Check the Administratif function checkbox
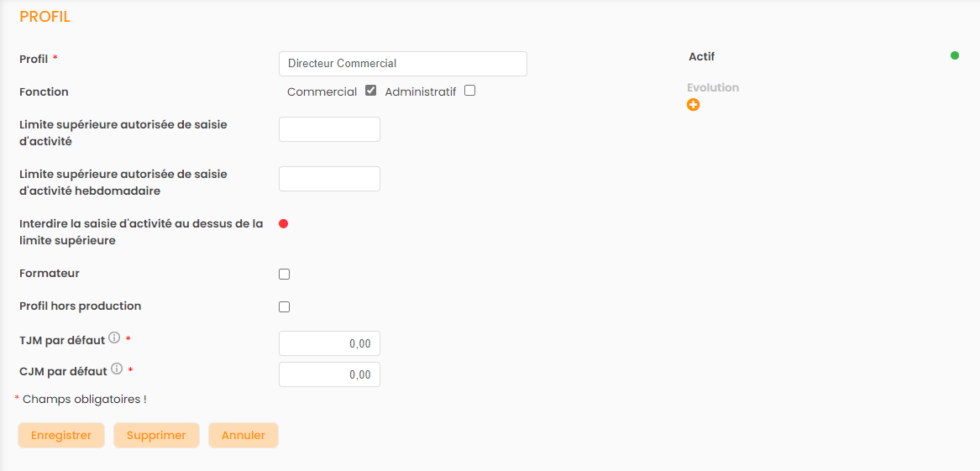The image size is (980, 471). point(469,91)
